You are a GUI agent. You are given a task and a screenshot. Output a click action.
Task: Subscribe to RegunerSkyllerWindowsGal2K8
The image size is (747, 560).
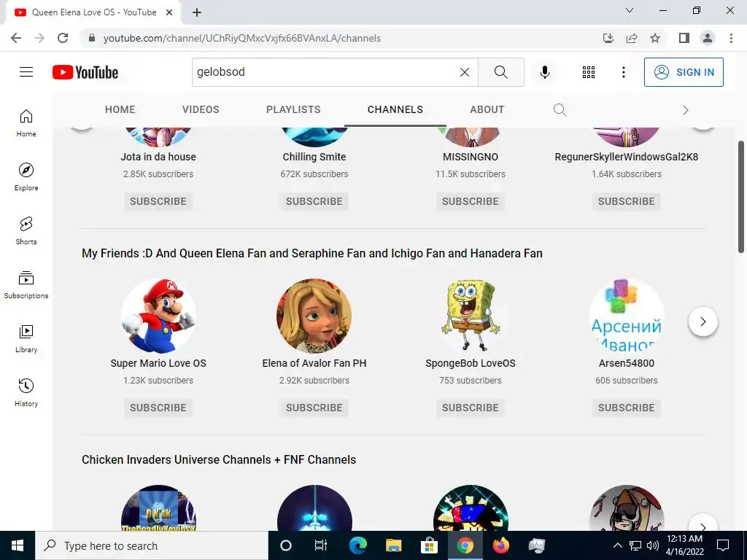pyautogui.click(x=627, y=201)
